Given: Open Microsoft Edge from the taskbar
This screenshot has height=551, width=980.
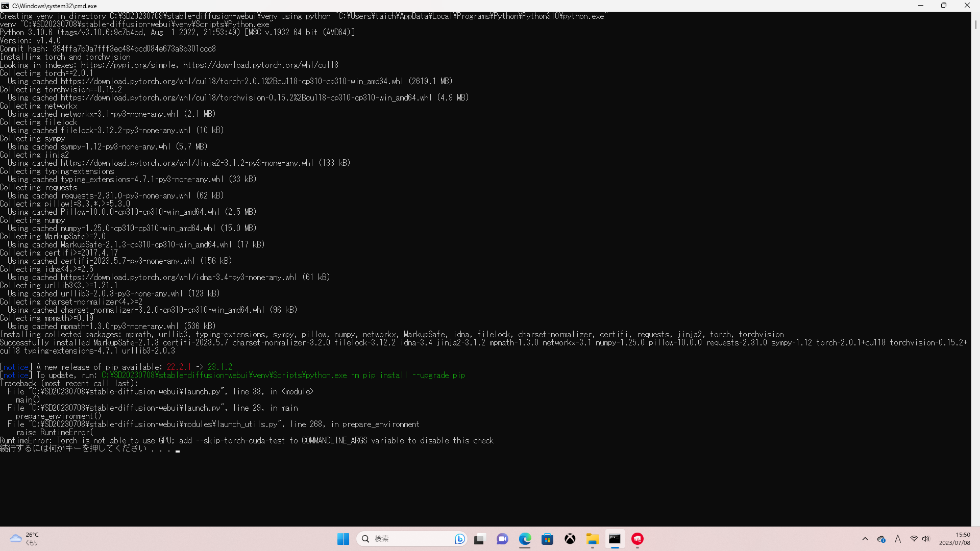Looking at the screenshot, I should point(525,539).
